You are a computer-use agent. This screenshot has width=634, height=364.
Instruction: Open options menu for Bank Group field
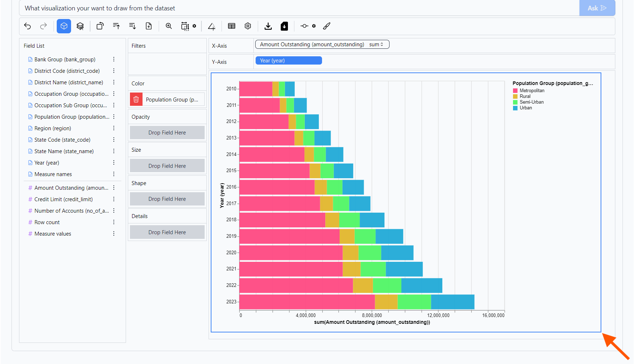[x=114, y=60]
